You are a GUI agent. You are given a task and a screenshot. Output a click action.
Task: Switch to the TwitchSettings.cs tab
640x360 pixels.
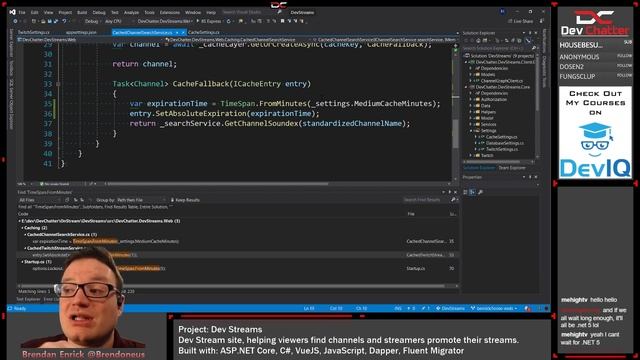(x=33, y=32)
